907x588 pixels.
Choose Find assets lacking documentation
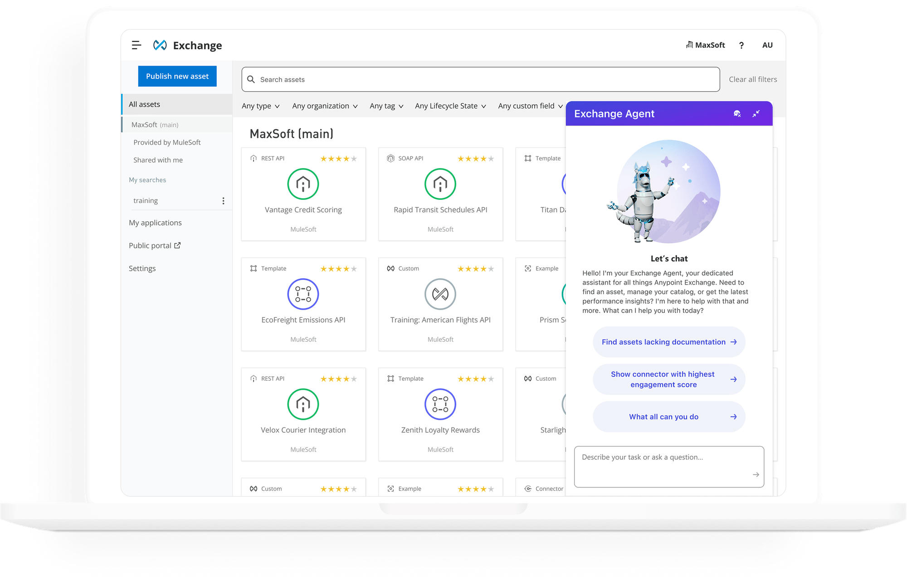[669, 342]
